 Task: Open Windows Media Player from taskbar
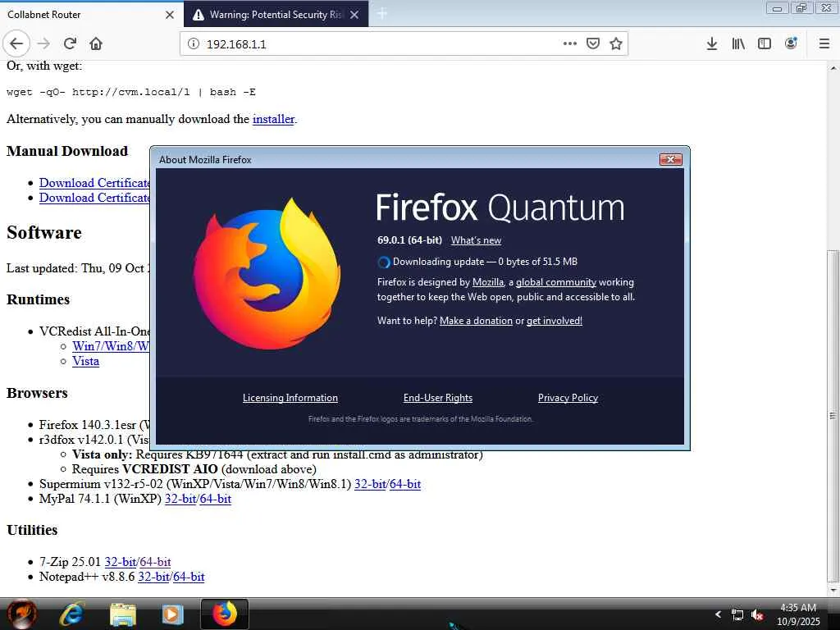[x=172, y=614]
